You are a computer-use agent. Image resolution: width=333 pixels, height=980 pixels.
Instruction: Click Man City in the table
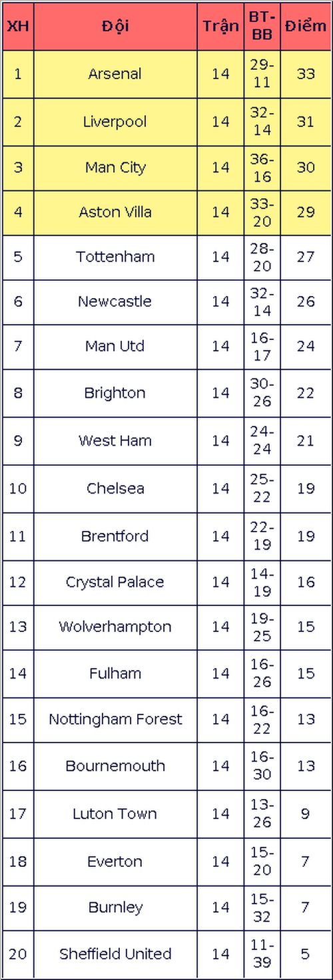pyautogui.click(x=115, y=168)
